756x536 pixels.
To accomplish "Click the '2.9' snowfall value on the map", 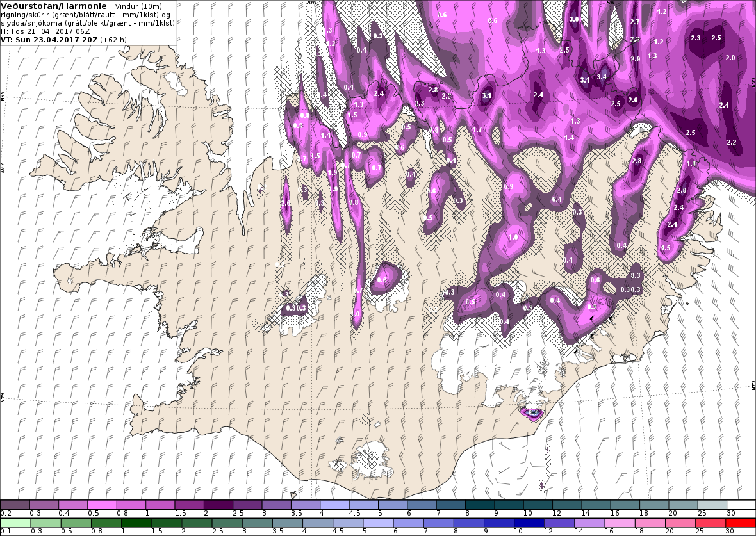I will pyautogui.click(x=636, y=60).
